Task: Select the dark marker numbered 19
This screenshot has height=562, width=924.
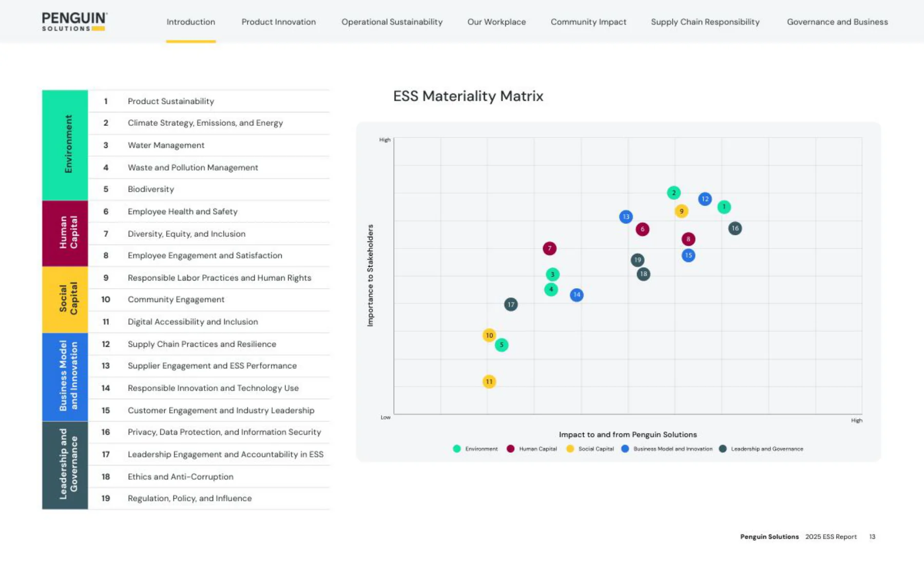Action: click(638, 260)
